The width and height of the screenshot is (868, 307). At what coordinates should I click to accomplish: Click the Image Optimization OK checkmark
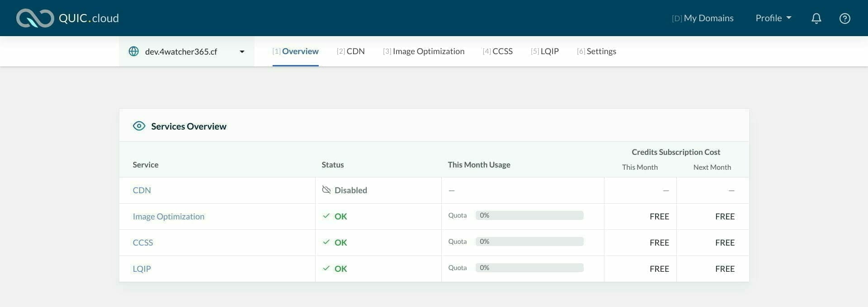(326, 216)
